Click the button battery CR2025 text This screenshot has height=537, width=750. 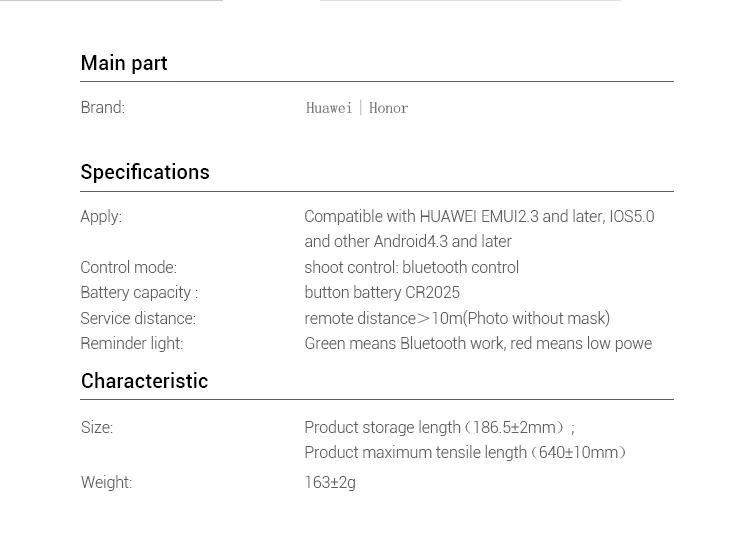[x=382, y=292]
